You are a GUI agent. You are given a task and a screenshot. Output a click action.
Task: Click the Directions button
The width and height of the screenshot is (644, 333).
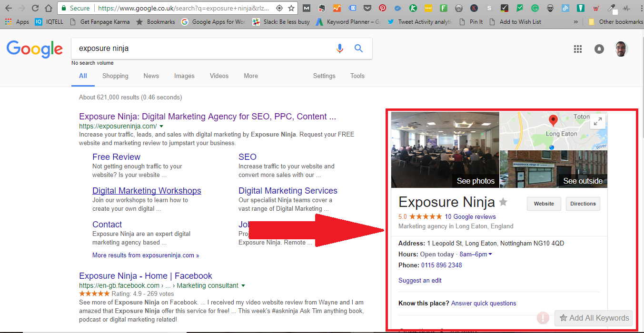click(583, 204)
